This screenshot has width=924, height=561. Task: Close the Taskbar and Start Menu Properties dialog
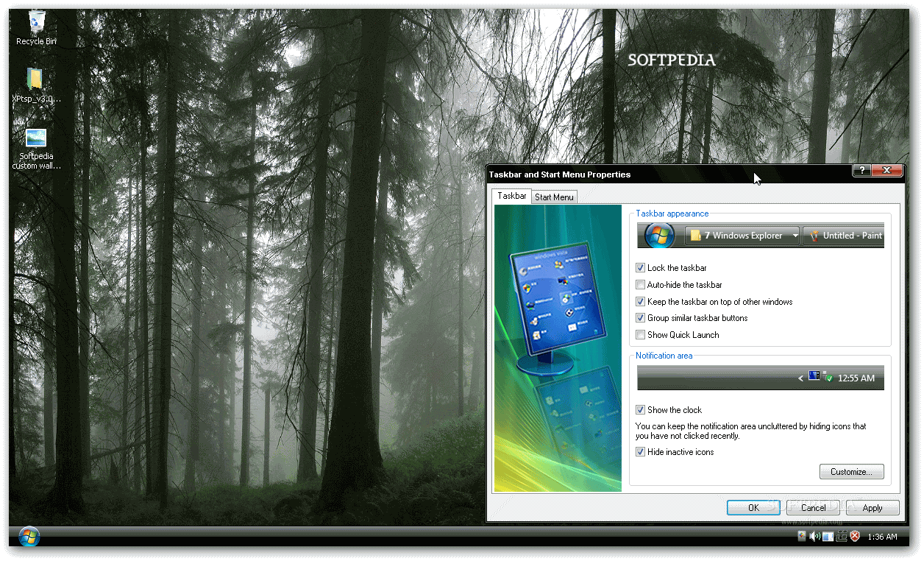[x=886, y=170]
